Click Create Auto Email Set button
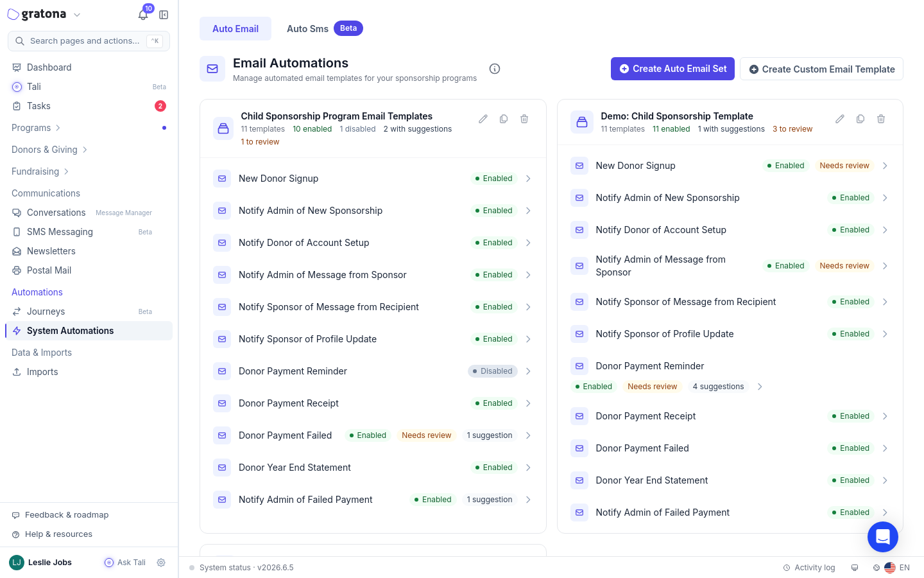 [x=672, y=69]
